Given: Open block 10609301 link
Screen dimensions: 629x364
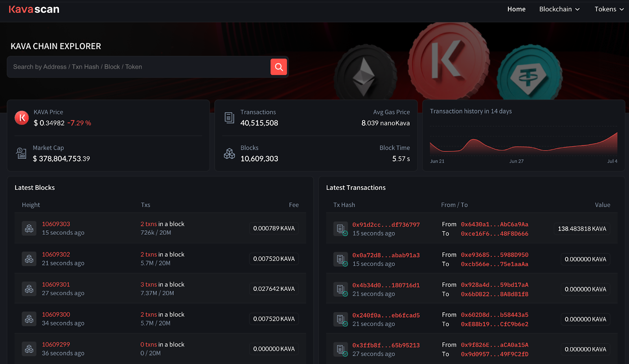Looking at the screenshot, I should click(x=56, y=285).
